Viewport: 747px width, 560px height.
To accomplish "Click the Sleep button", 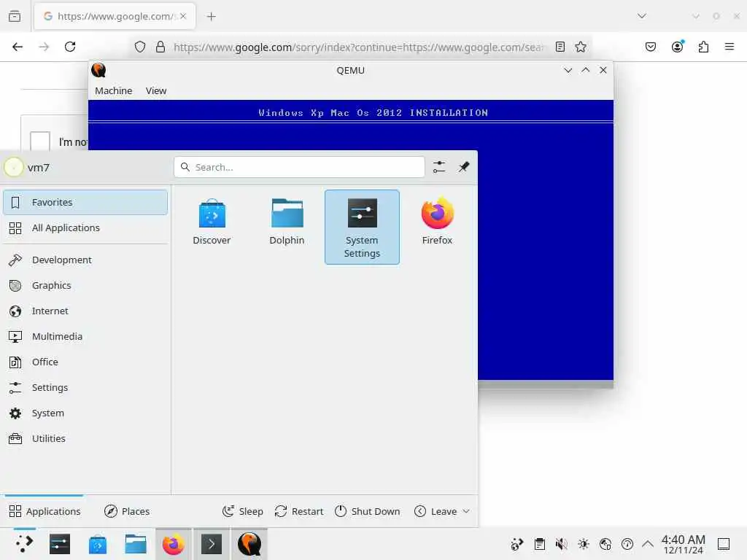I will click(243, 511).
